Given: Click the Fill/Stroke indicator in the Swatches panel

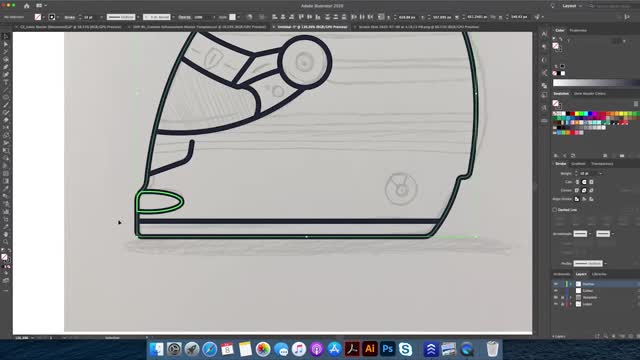Looking at the screenshot, I should pyautogui.click(x=556, y=104).
